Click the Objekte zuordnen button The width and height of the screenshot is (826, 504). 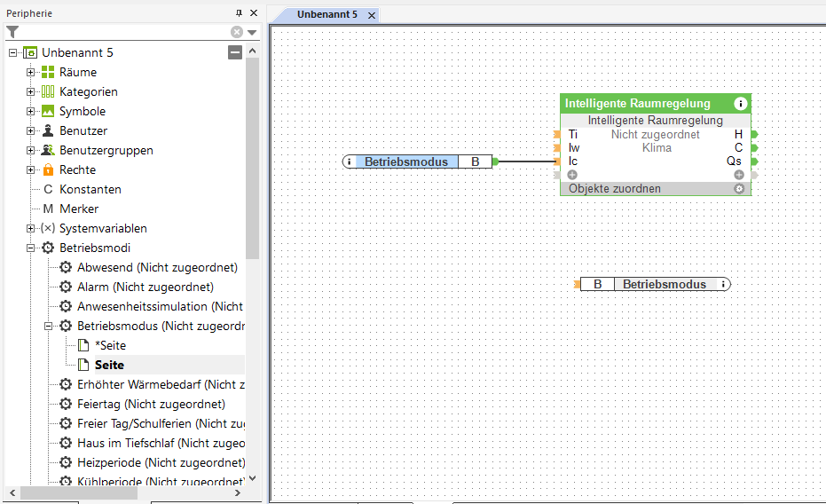point(614,188)
